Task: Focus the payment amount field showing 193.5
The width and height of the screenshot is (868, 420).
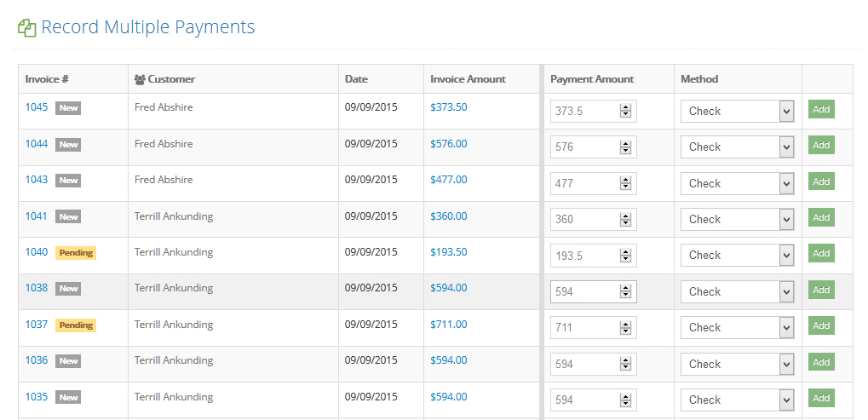Action: click(x=594, y=256)
